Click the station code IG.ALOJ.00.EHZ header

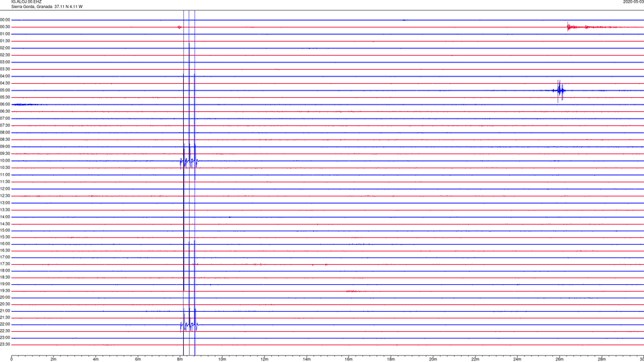[x=26, y=2]
